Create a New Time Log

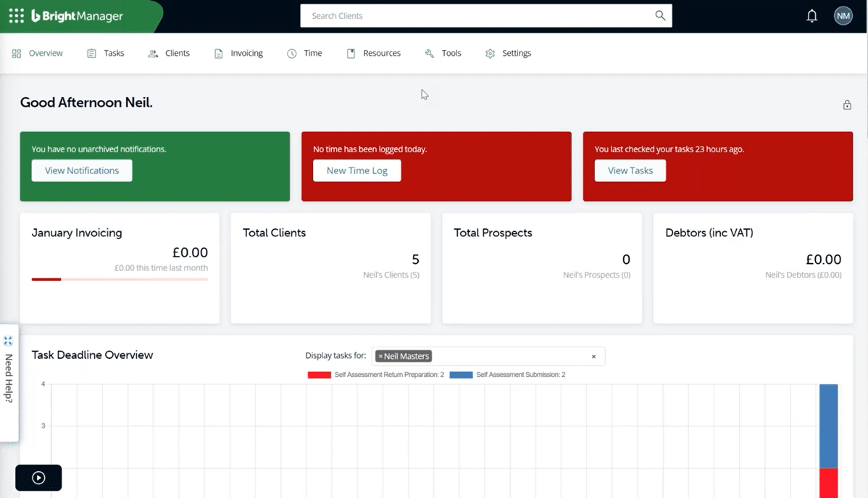[356, 170]
